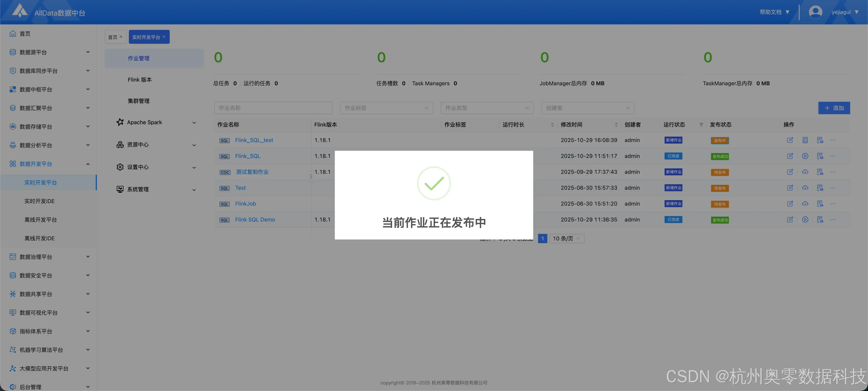Open the 作业标签 dropdown
Viewport: 868px width, 391px height.
coord(386,108)
